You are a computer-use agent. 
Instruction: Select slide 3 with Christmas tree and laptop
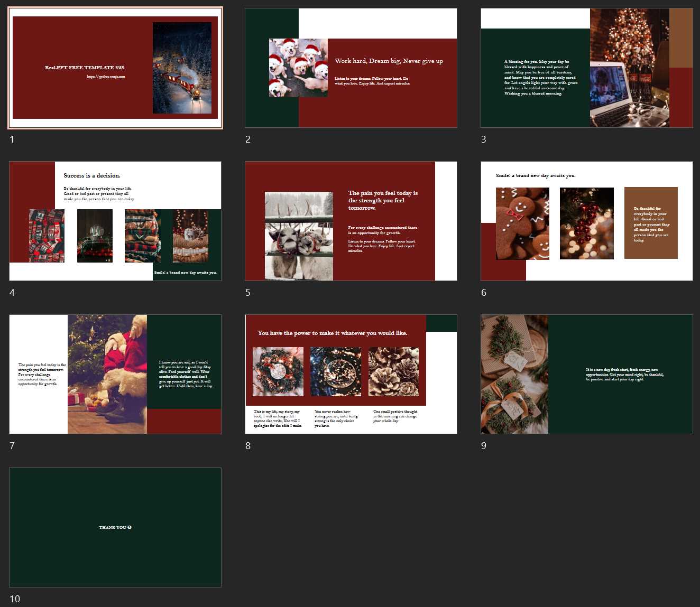[x=587, y=68]
